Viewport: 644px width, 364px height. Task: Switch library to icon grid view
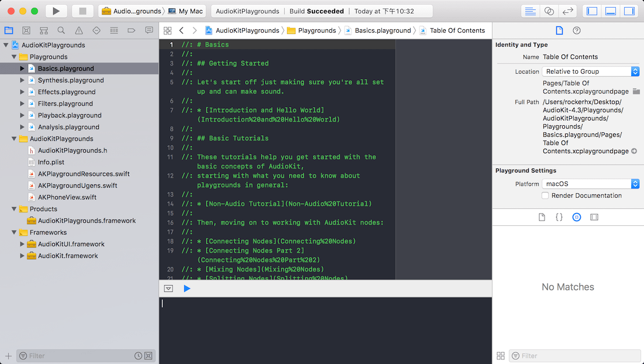[x=501, y=356]
